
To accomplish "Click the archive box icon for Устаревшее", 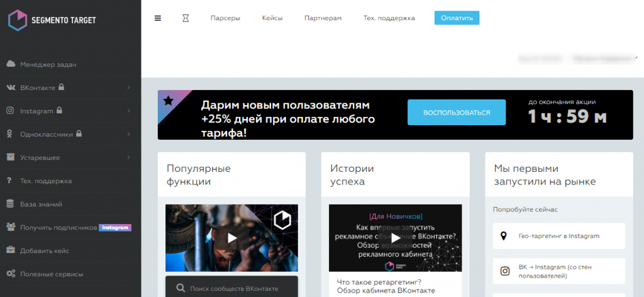I will click(11, 157).
